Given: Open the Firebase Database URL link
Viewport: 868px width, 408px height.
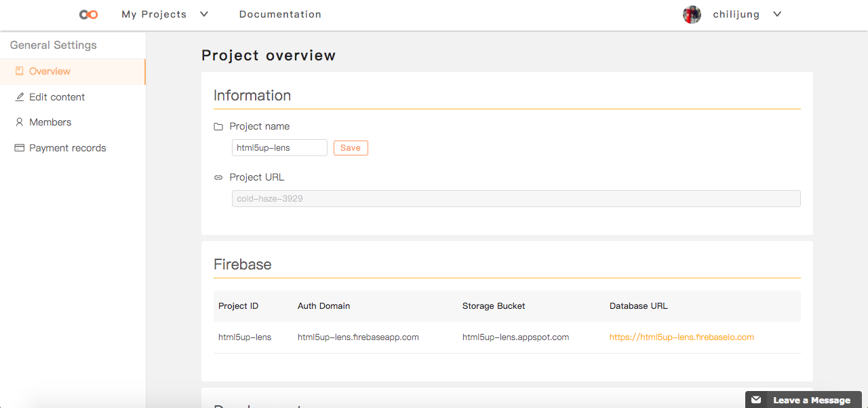Looking at the screenshot, I should [682, 337].
